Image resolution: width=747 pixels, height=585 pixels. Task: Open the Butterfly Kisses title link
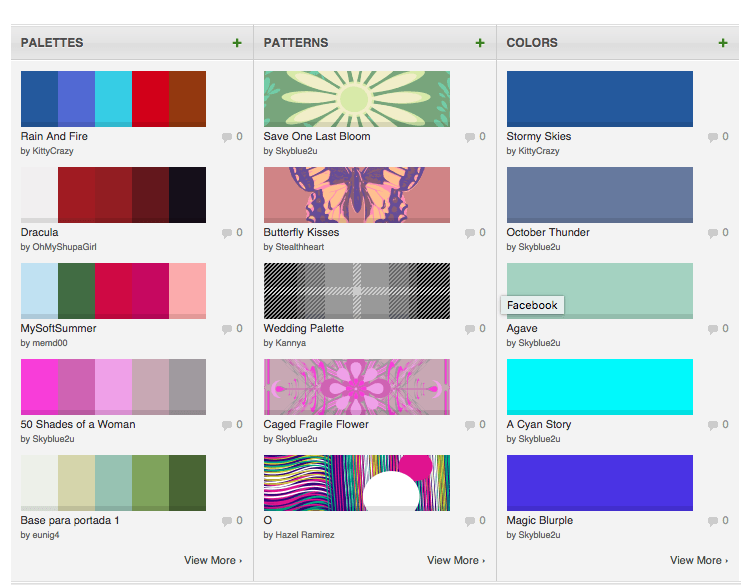tap(301, 232)
